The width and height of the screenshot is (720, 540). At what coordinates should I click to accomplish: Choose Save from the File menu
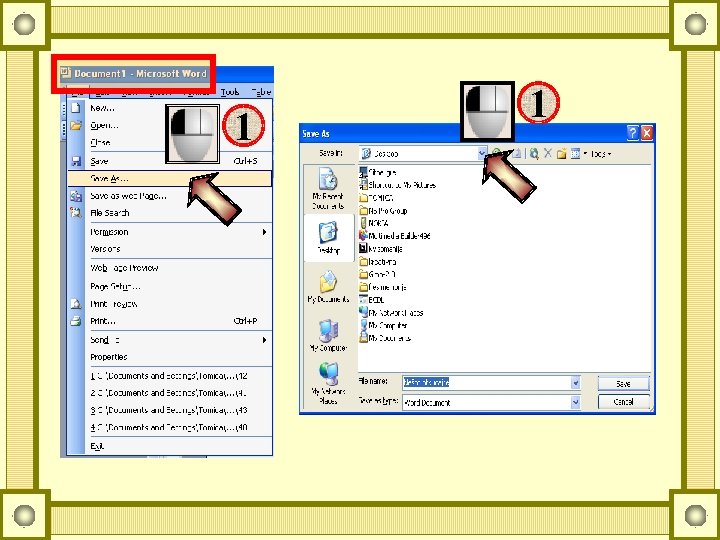(169, 161)
